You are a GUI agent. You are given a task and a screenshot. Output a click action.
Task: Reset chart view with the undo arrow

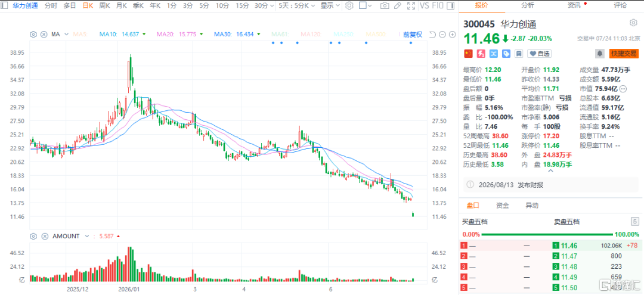pyautogui.click(x=432, y=35)
